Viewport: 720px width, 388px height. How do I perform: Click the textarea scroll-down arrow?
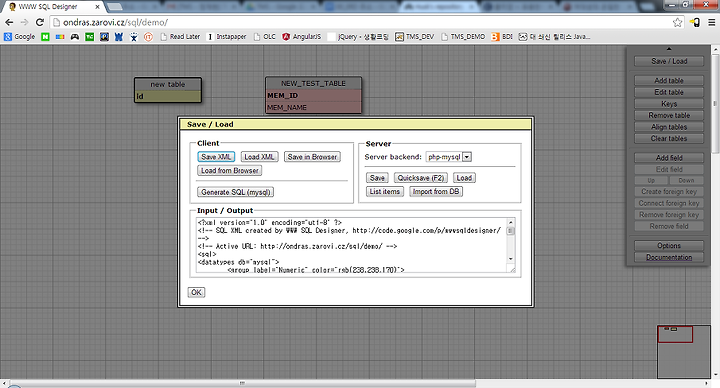511,259
